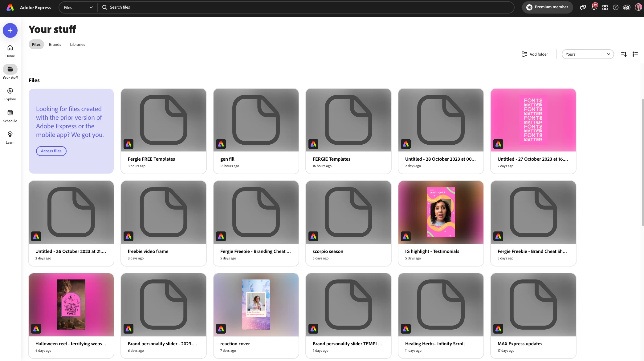
Task: Open the Schedule calendar in sidebar
Action: 10,116
